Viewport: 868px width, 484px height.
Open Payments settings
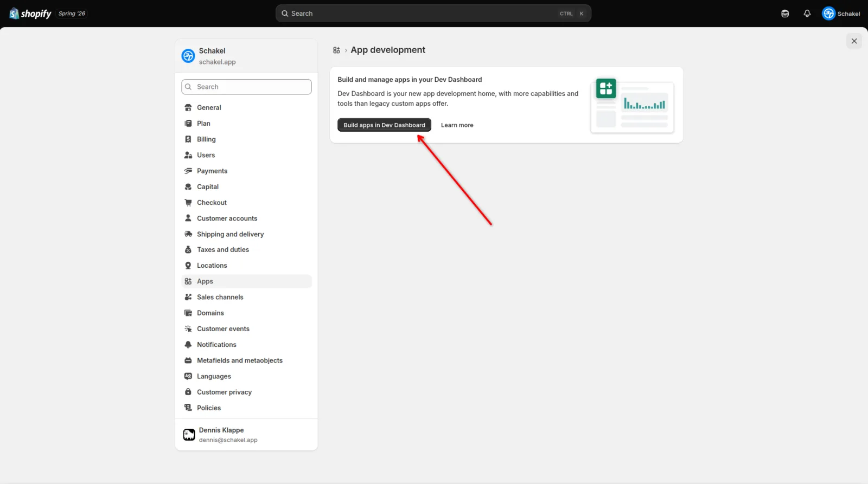[x=246, y=171]
